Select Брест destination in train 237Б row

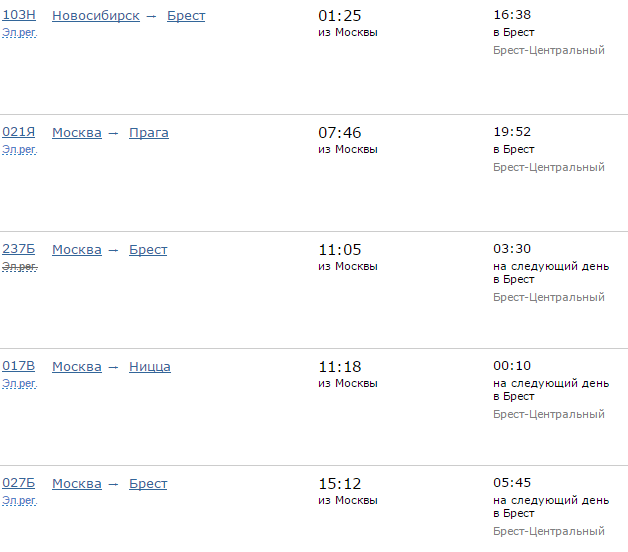(x=148, y=250)
